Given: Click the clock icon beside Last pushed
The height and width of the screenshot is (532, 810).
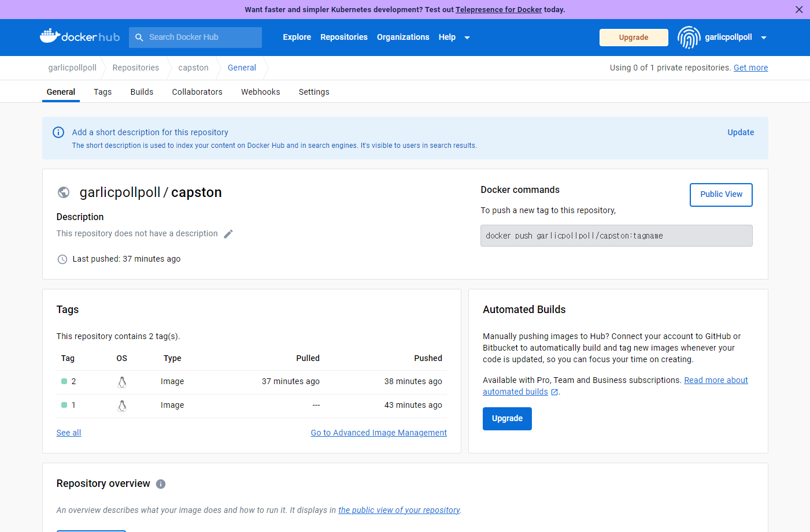Looking at the screenshot, I should pos(62,259).
